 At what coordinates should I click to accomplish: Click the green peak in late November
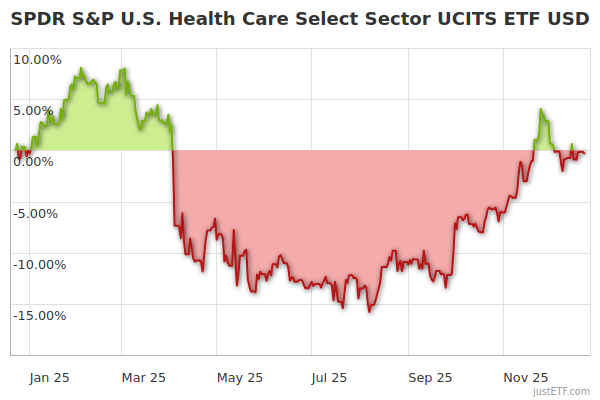541,110
